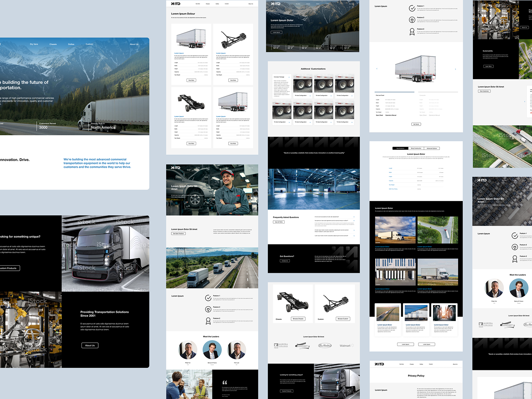Click the View All FAQ's button

point(279,222)
